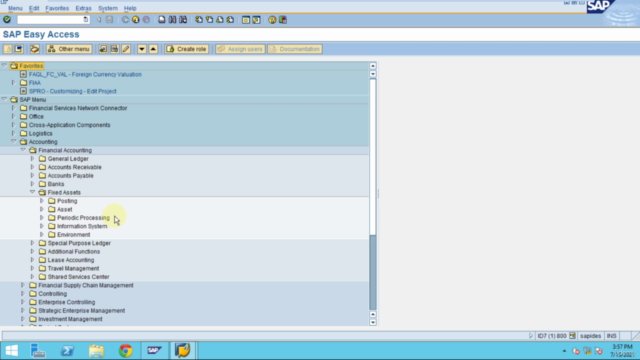Image resolution: width=640 pixels, height=360 pixels.
Task: Select the Accounts Receivable tree item
Action: (x=74, y=167)
